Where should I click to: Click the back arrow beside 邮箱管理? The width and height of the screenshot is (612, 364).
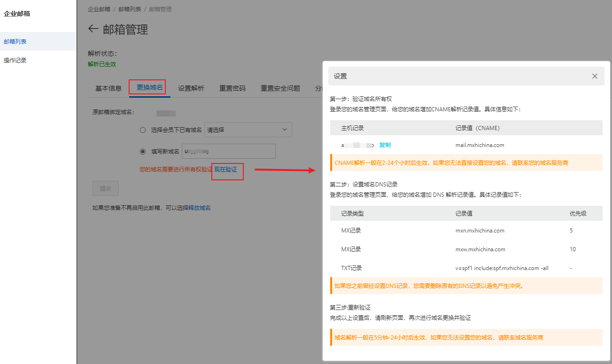click(93, 29)
